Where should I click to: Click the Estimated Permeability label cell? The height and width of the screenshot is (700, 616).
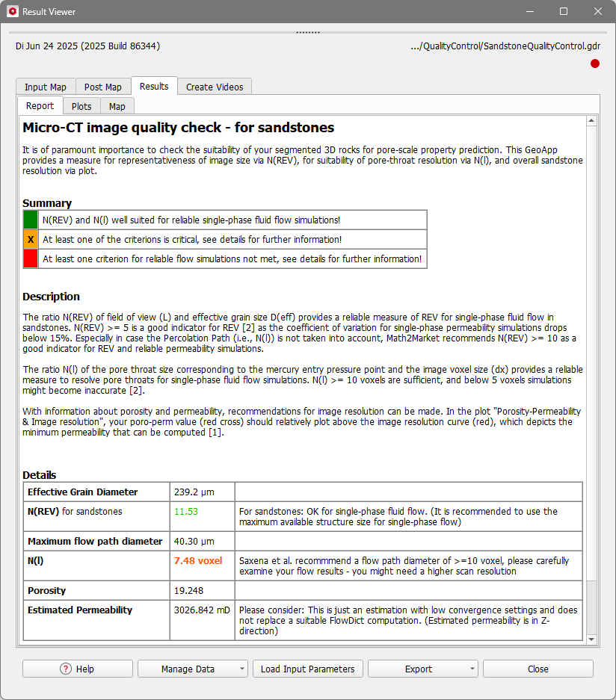(96, 621)
